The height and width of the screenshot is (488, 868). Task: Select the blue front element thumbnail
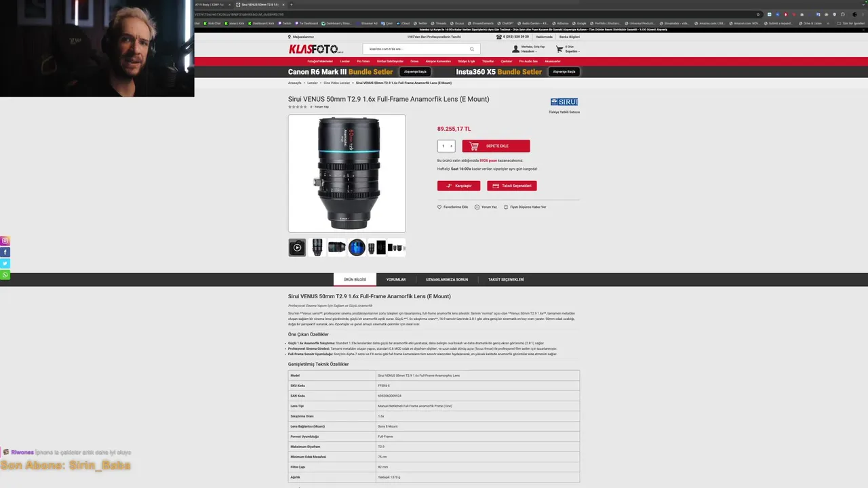[357, 247]
